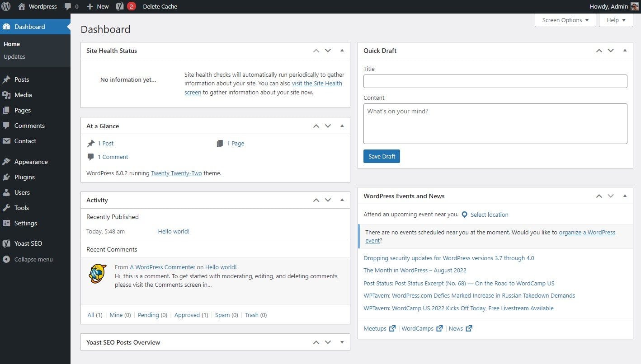Click the Save Draft button
The image size is (641, 364).
point(382,156)
